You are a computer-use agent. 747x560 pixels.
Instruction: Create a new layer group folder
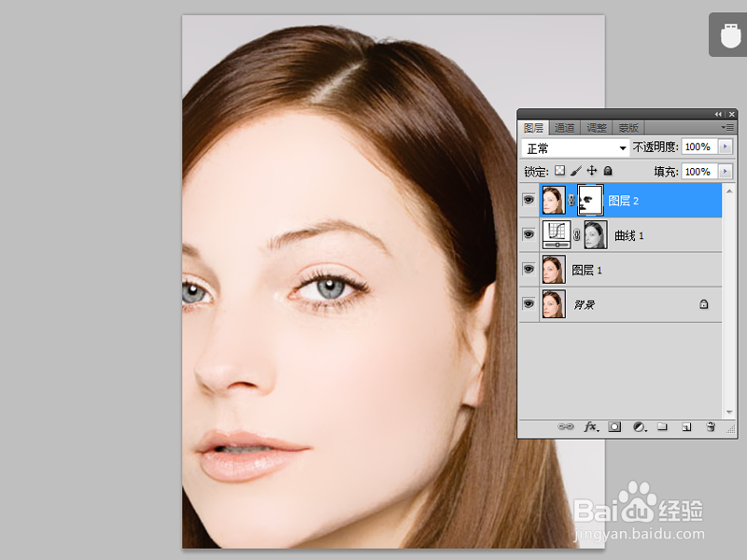pyautogui.click(x=662, y=427)
